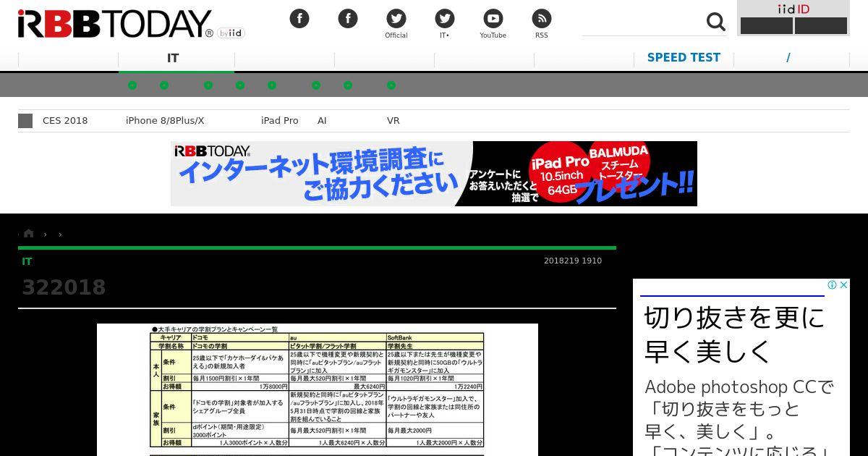
Task: Open the ad info 'i' icon
Action: click(833, 285)
